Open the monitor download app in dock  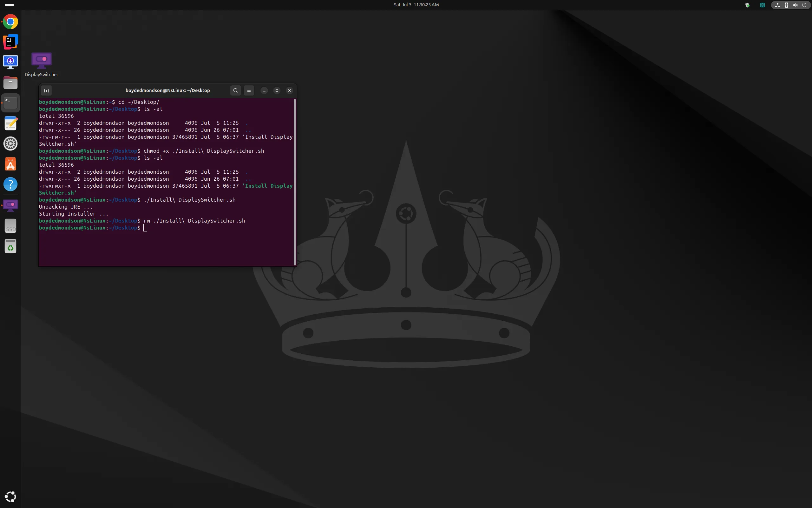pyautogui.click(x=10, y=62)
